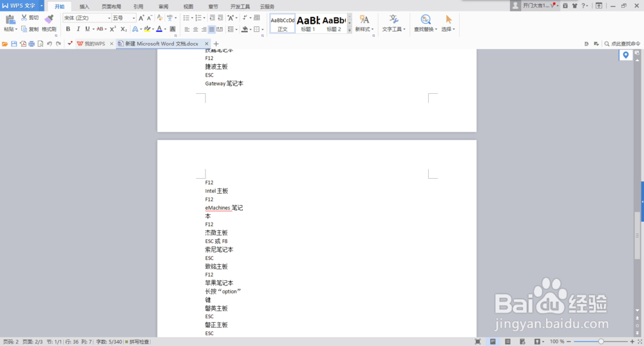
Task: Toggle subscript X₂ formatting
Action: click(x=124, y=29)
